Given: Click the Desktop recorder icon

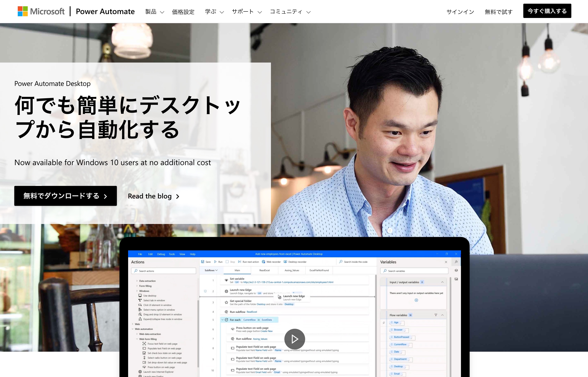Looking at the screenshot, I should [285, 262].
